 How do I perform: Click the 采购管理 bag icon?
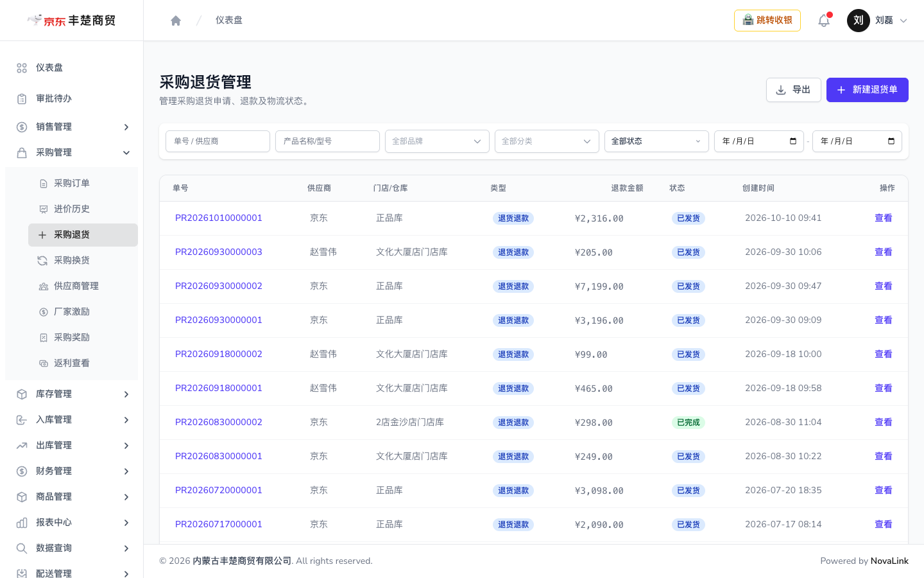(22, 153)
